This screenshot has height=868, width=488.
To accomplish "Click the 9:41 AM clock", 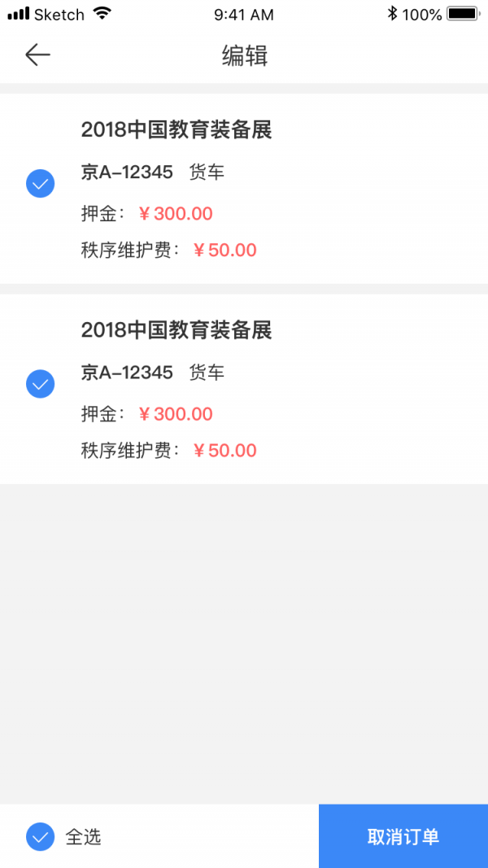I will (x=244, y=15).
